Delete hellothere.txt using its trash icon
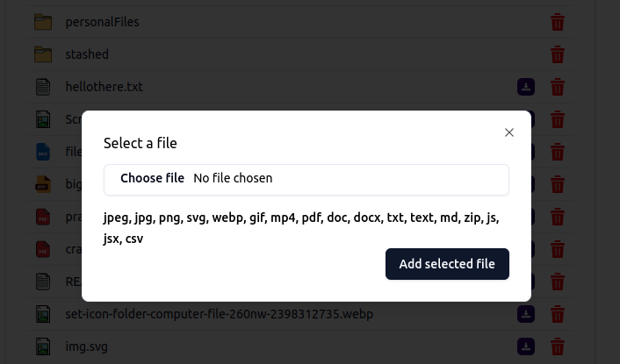Image resolution: width=620 pixels, height=364 pixels. [x=557, y=87]
